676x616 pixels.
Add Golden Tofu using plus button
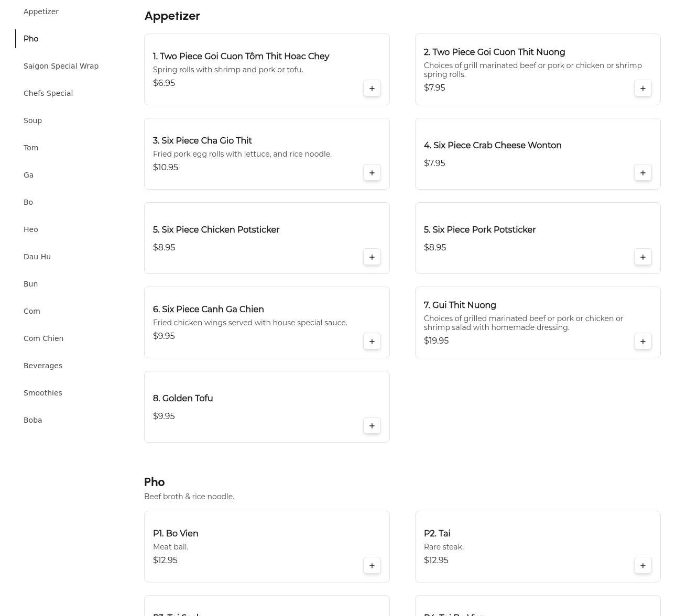tap(372, 426)
